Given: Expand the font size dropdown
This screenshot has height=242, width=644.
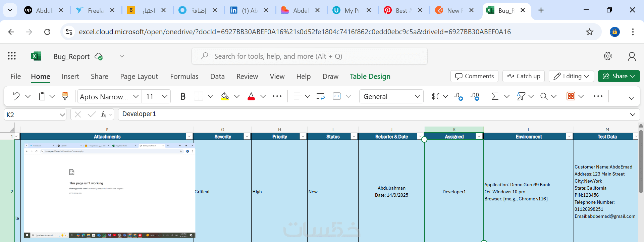Looking at the screenshot, I should 165,97.
